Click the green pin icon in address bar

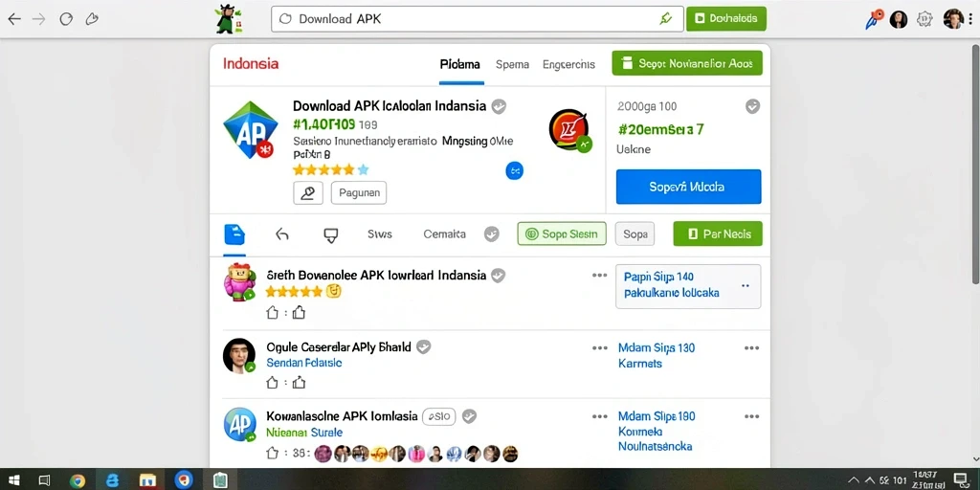[666, 19]
